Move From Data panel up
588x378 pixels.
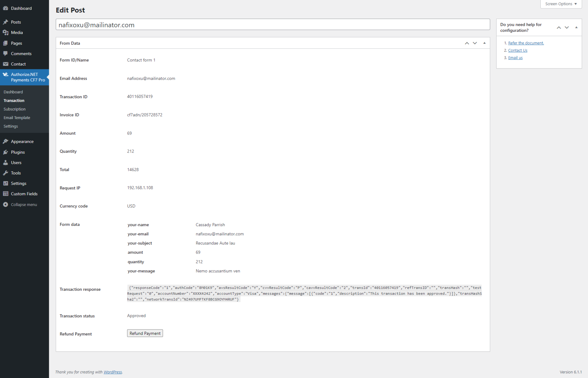point(467,43)
